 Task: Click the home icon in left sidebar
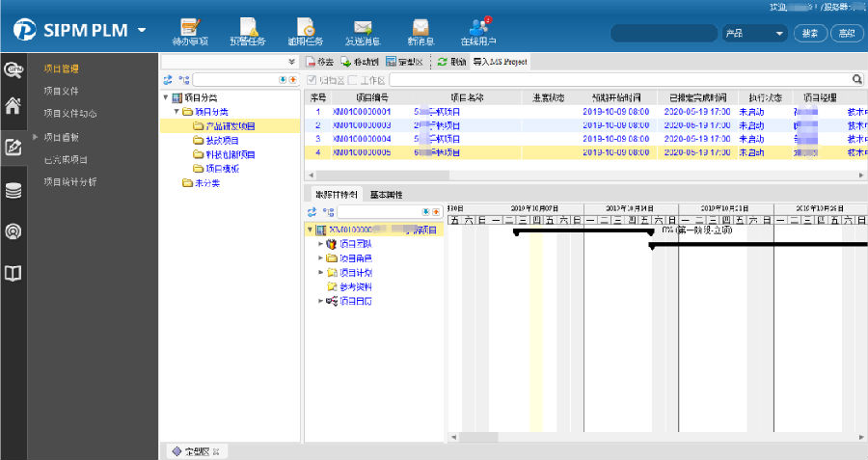(14, 106)
